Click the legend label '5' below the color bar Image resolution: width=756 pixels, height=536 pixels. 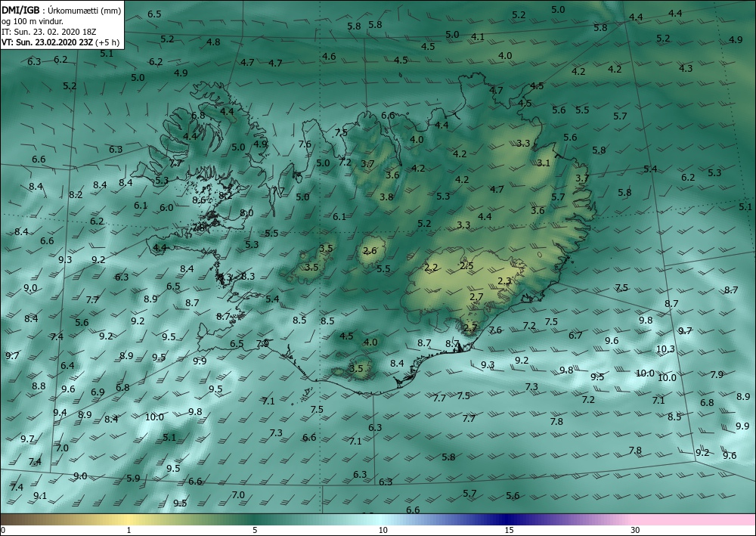255,531
